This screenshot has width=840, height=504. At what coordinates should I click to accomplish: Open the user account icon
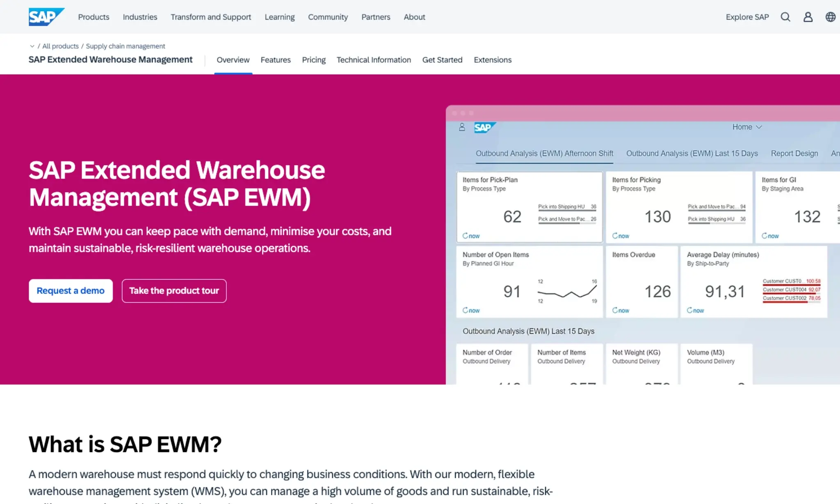808,17
